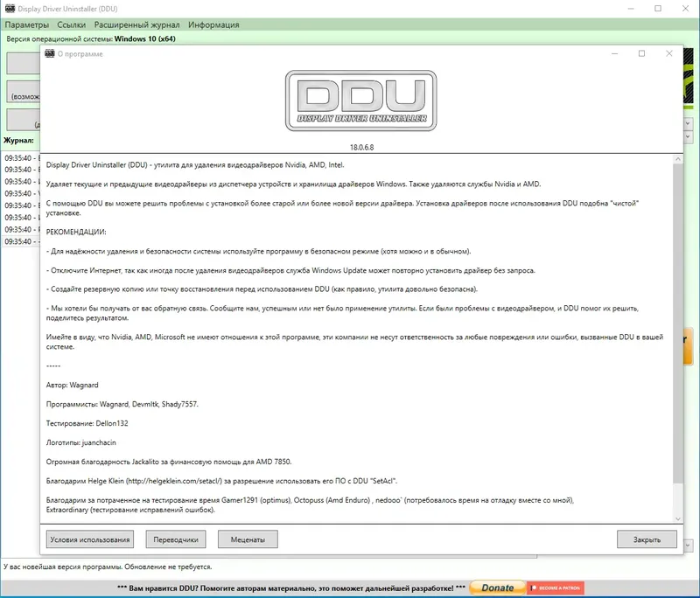Viewport: 700px width, 598px height.
Task: Click the update status message at bottom
Action: 108,567
